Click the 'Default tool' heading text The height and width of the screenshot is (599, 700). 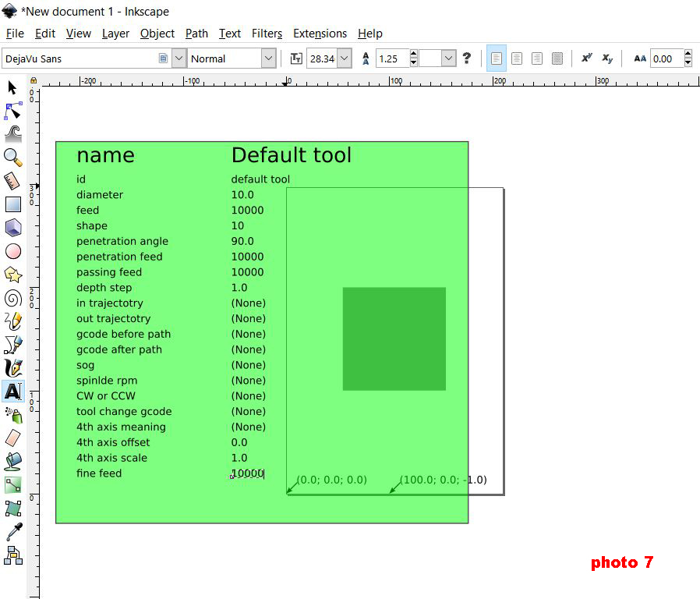click(x=292, y=155)
